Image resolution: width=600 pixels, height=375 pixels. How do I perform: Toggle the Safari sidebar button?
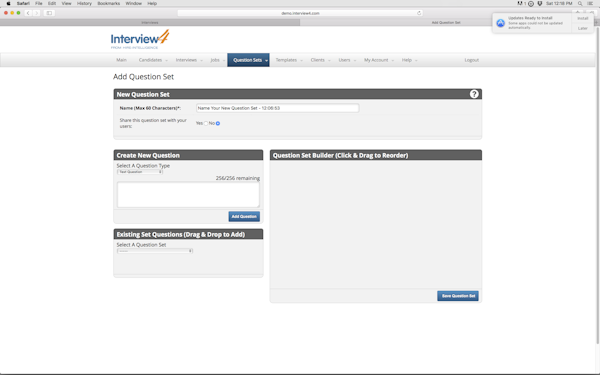pyautogui.click(x=49, y=13)
